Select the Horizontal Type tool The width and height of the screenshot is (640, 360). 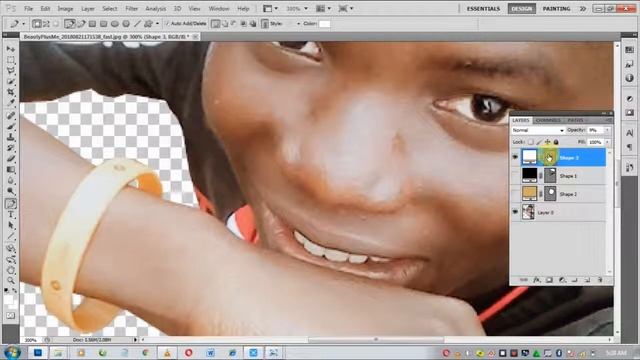click(11, 214)
